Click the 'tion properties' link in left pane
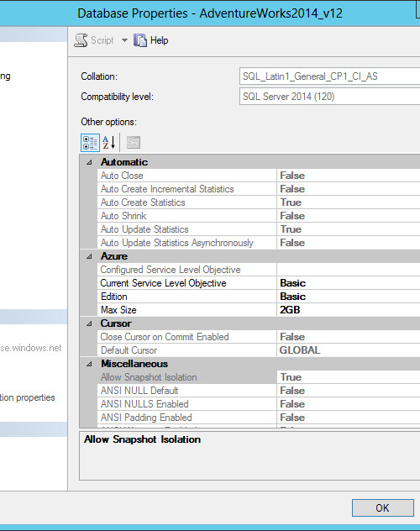Image resolution: width=420 pixels, height=531 pixels. point(28,397)
